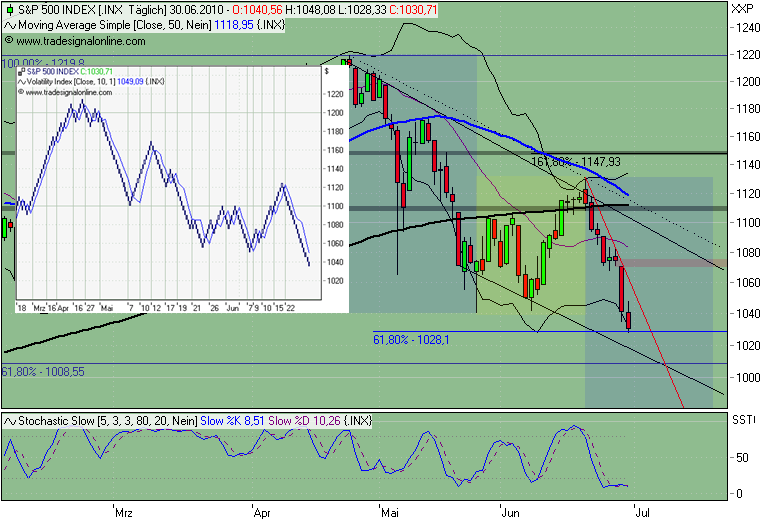The width and height of the screenshot is (769, 520).
Task: Click the candlestick icon beside S&P 500 INDEX title
Action: (9, 10)
